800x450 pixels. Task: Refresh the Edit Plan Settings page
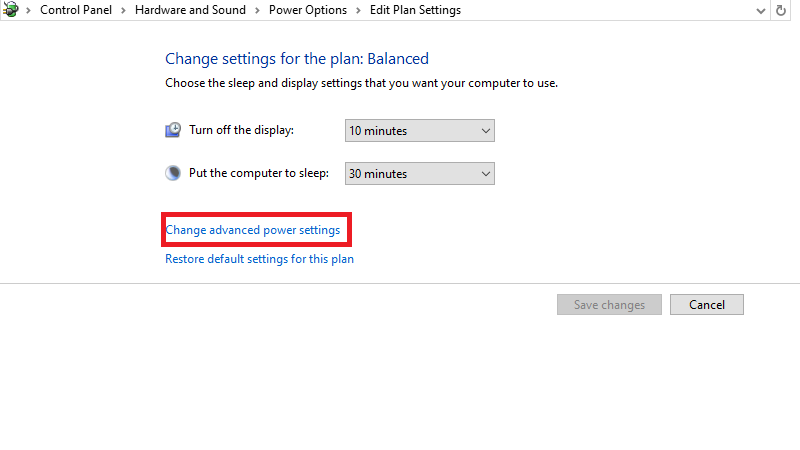coord(782,10)
